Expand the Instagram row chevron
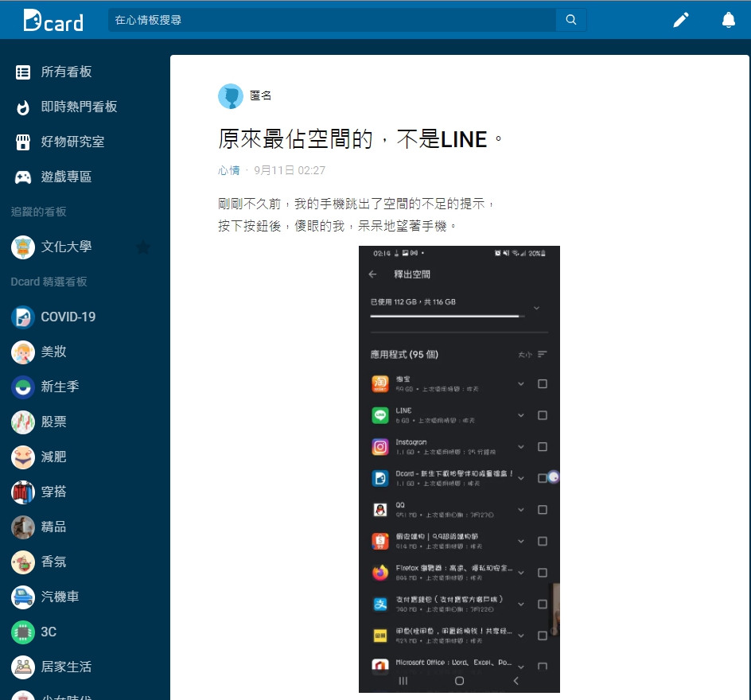This screenshot has height=700, width=751. point(520,447)
